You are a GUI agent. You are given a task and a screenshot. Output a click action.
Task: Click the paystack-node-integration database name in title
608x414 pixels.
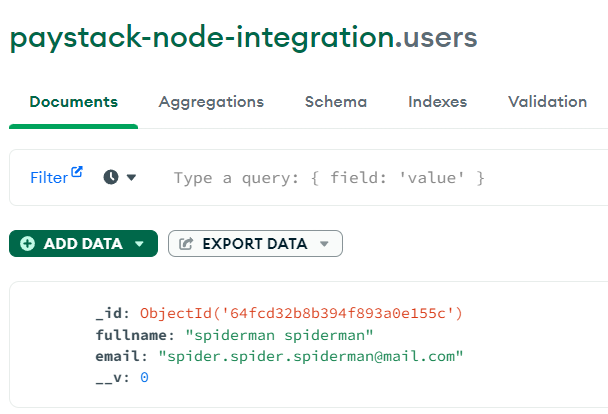point(200,37)
